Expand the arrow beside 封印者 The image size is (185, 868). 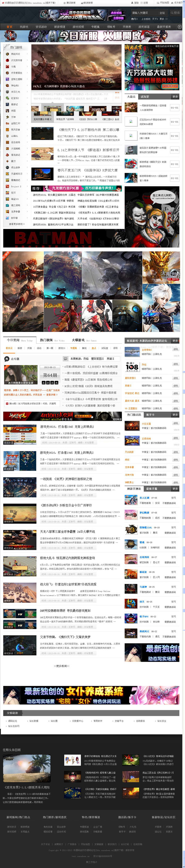pos(27,218)
